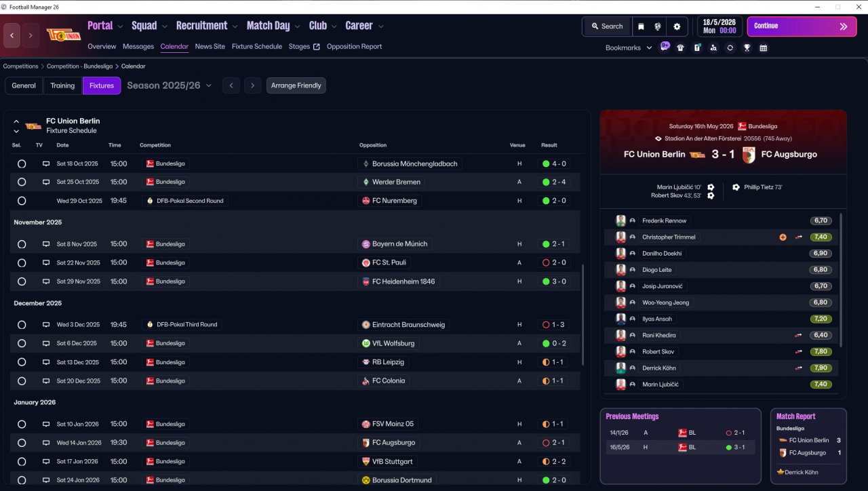Select the Wed 3 Dec 2025 fixture radio

coord(22,325)
